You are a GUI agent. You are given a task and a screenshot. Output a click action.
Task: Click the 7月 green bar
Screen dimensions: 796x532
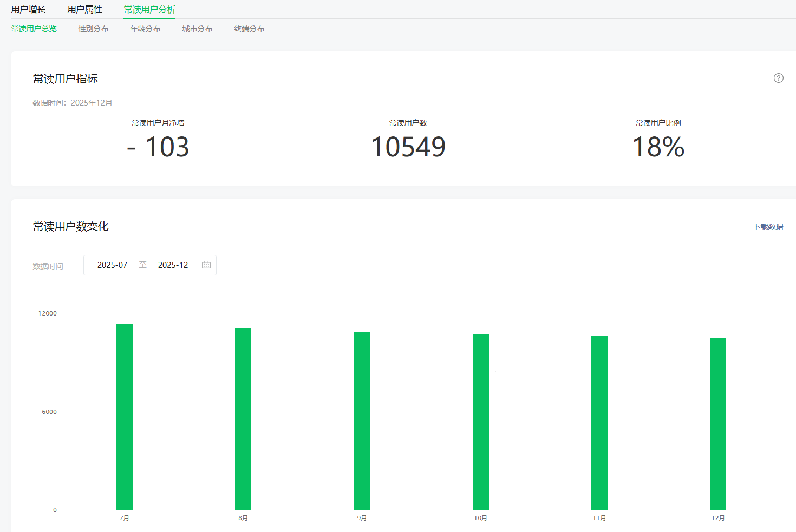click(125, 417)
